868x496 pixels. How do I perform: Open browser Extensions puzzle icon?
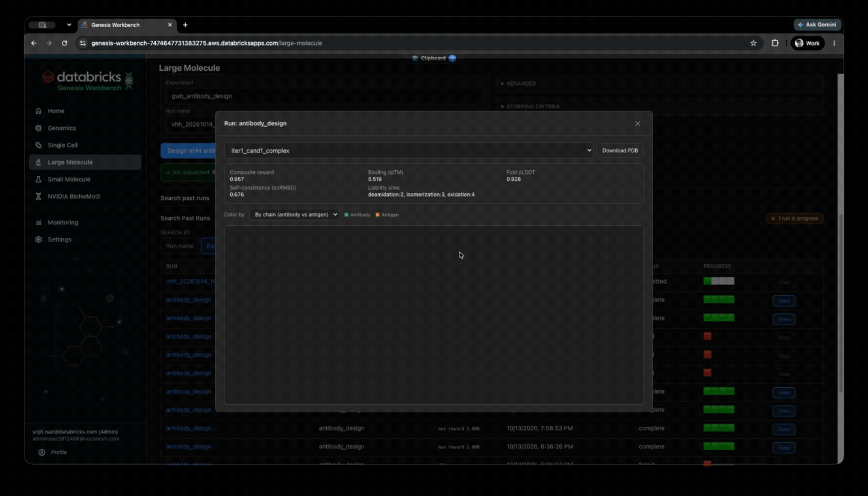(775, 43)
